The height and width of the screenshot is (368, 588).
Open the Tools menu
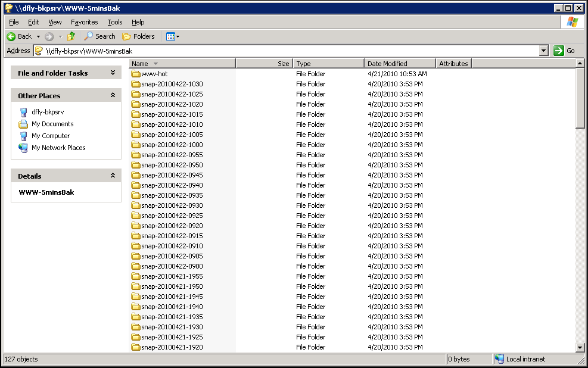click(115, 22)
